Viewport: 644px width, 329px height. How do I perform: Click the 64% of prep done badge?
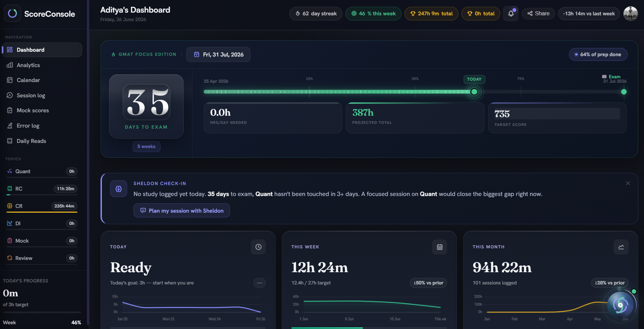[x=598, y=54]
